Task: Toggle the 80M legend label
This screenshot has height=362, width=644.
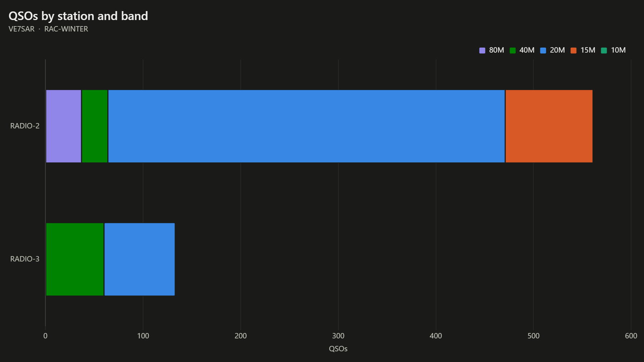Action: 497,50
